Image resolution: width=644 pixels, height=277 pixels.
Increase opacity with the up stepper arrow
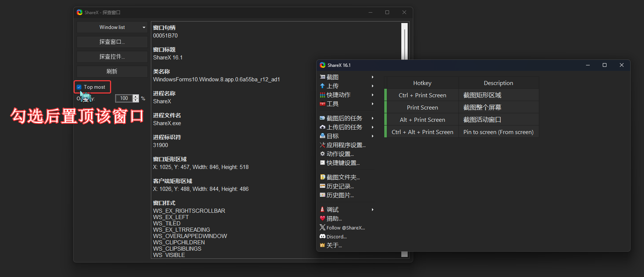pos(136,97)
